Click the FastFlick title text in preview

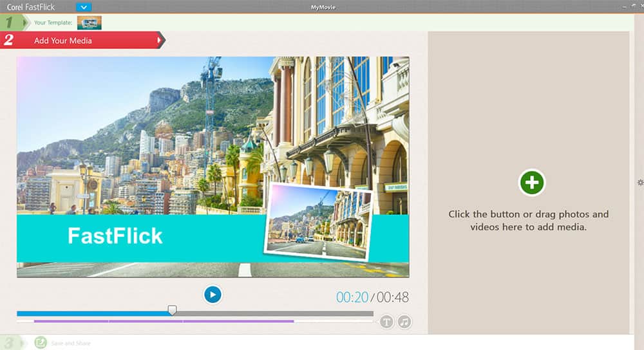click(x=115, y=236)
